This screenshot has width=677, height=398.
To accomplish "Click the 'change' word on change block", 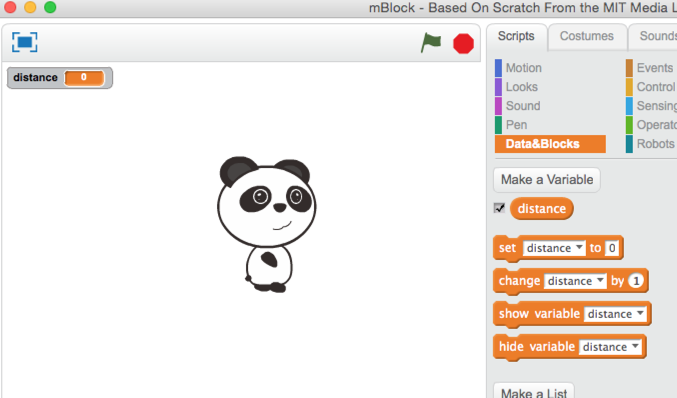I will 519,281.
